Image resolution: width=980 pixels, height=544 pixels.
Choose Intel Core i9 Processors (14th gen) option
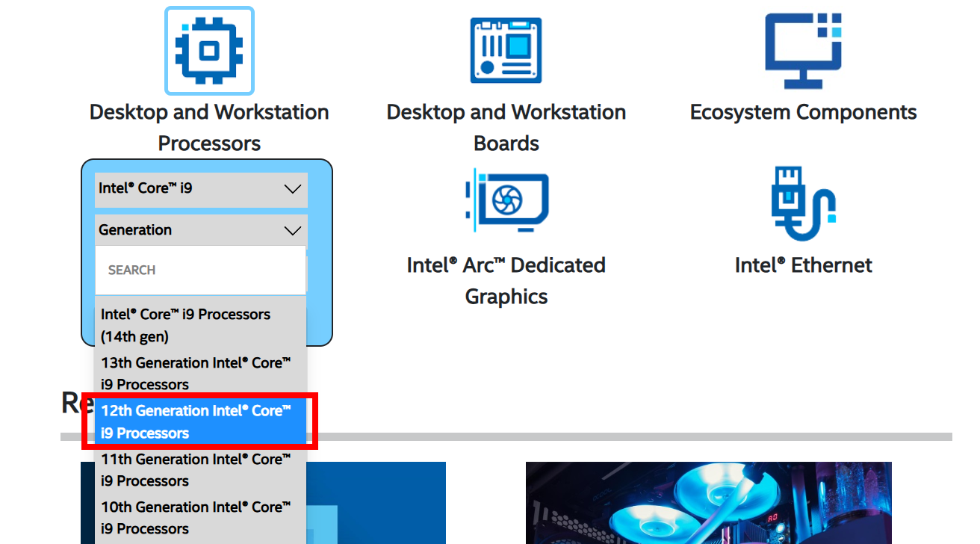pos(200,326)
